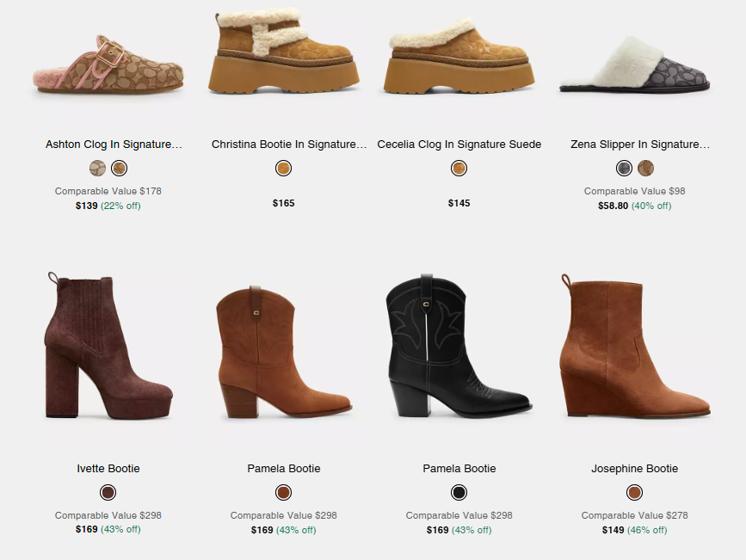
Task: Click the Zena Slipper product image
Action: click(x=634, y=60)
